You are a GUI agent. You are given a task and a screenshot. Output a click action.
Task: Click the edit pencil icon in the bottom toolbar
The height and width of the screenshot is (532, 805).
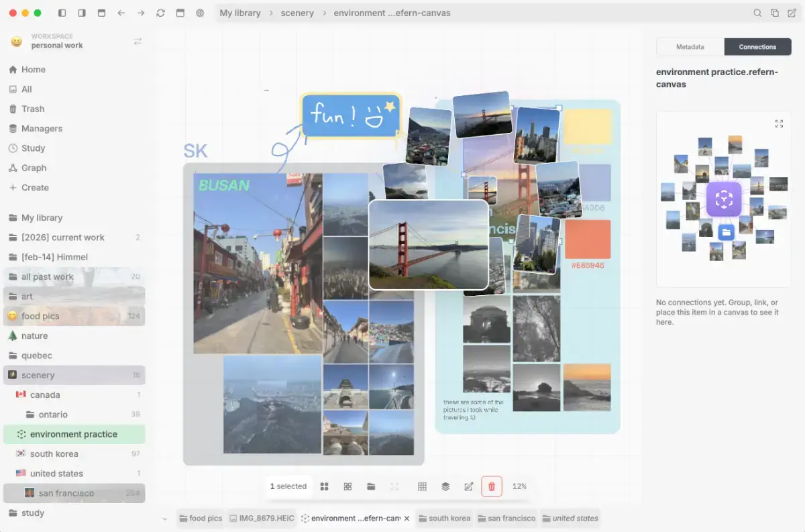[469, 486]
